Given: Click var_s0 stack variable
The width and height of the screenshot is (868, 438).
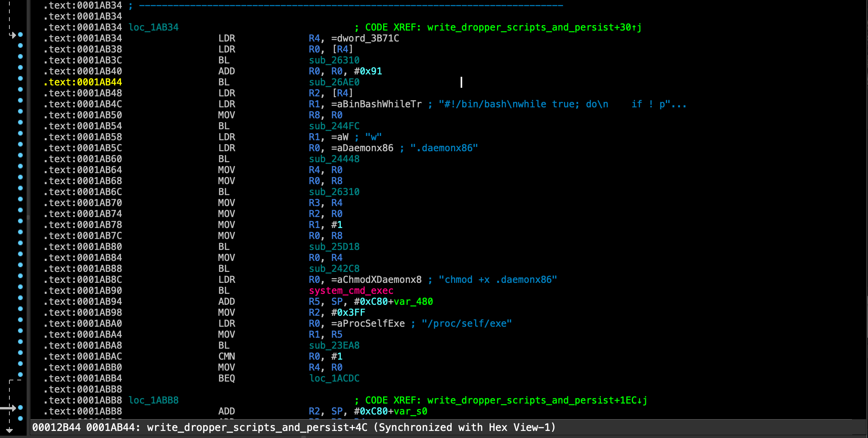Looking at the screenshot, I should click(x=410, y=411).
